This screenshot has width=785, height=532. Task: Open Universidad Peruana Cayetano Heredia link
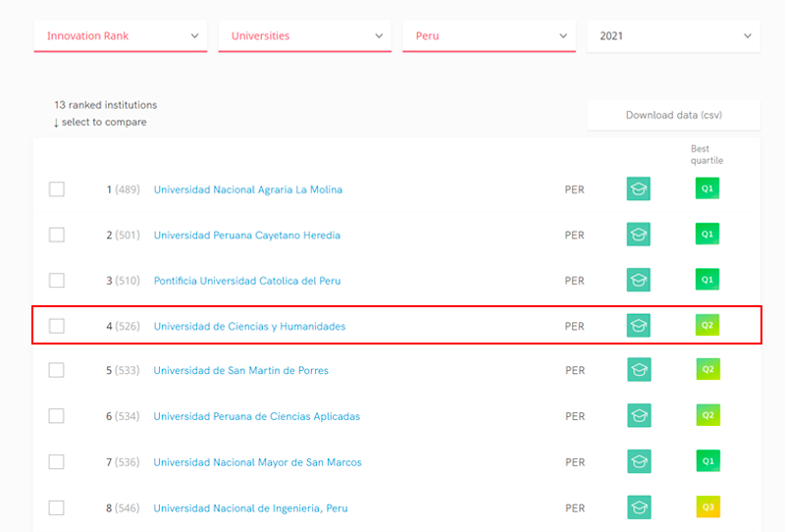[247, 236]
